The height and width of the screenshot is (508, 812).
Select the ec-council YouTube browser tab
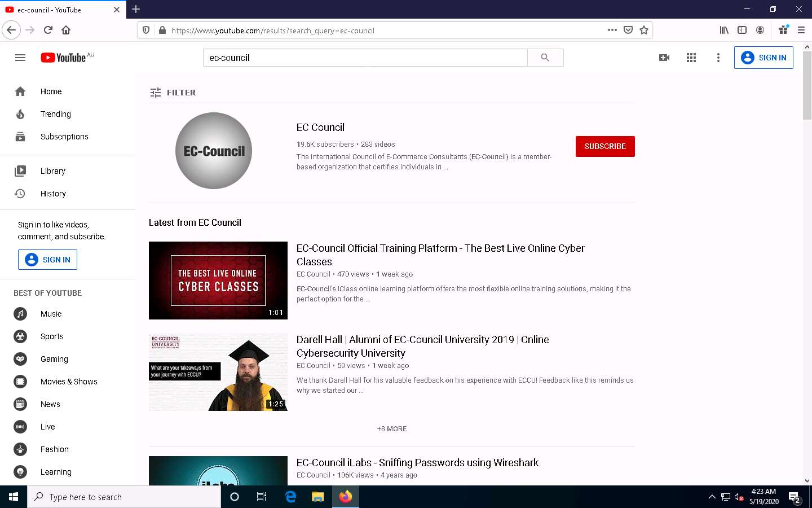click(62, 10)
